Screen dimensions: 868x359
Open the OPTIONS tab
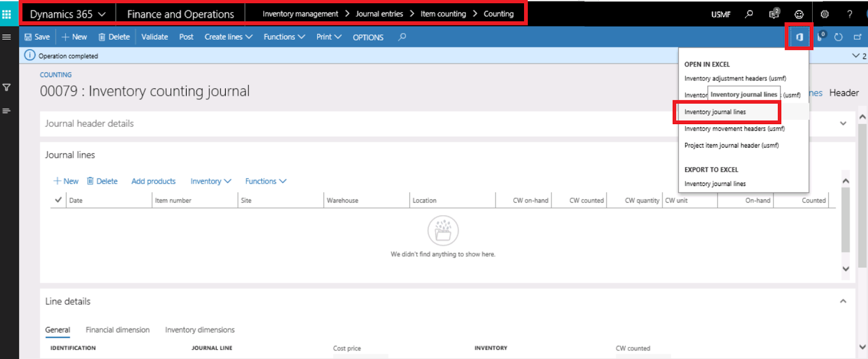[368, 37]
